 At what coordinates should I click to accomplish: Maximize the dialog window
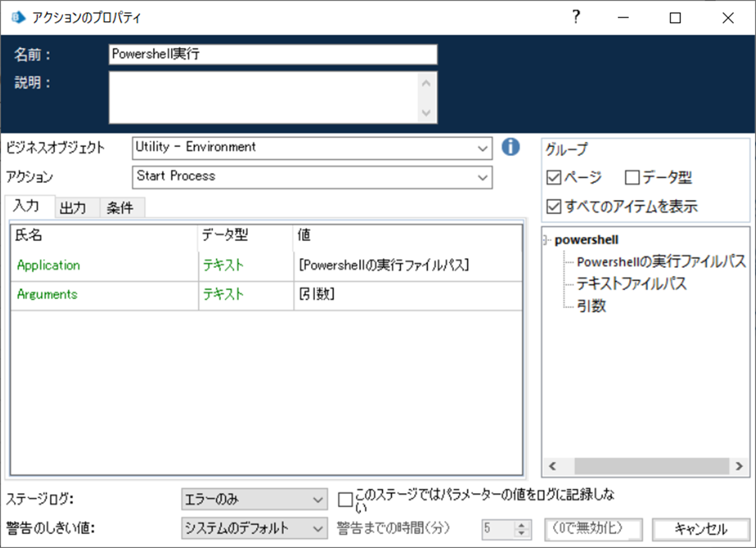(x=675, y=18)
